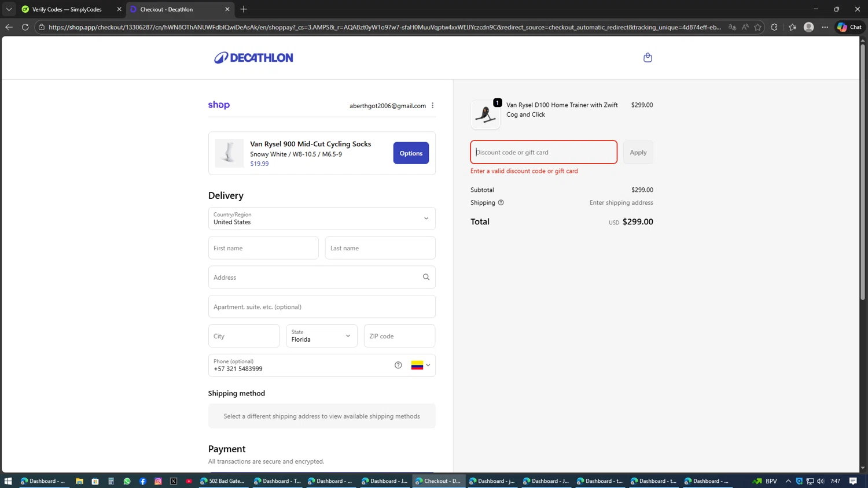
Task: Click Last name field
Action: [x=380, y=248]
